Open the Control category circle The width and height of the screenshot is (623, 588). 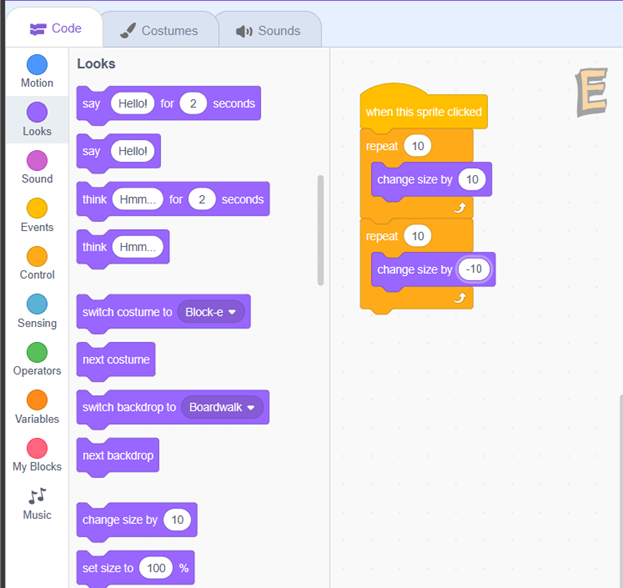(37, 256)
